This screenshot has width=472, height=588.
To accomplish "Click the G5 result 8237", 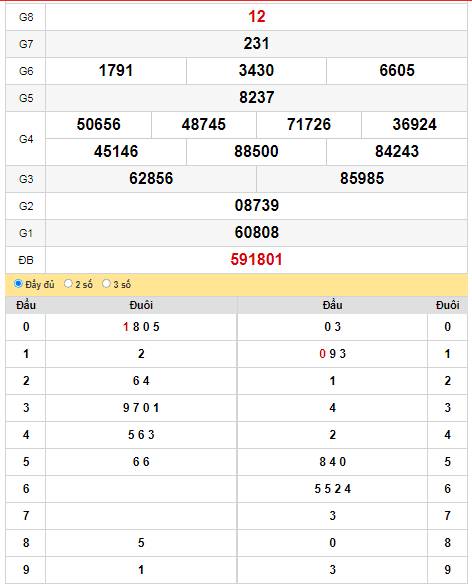I will pos(257,98).
